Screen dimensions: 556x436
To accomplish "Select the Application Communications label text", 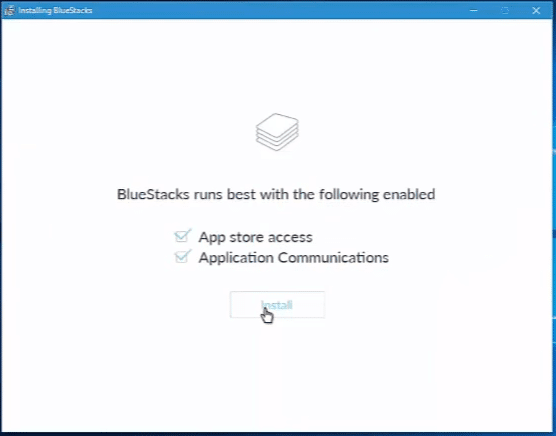I will pyautogui.click(x=294, y=258).
